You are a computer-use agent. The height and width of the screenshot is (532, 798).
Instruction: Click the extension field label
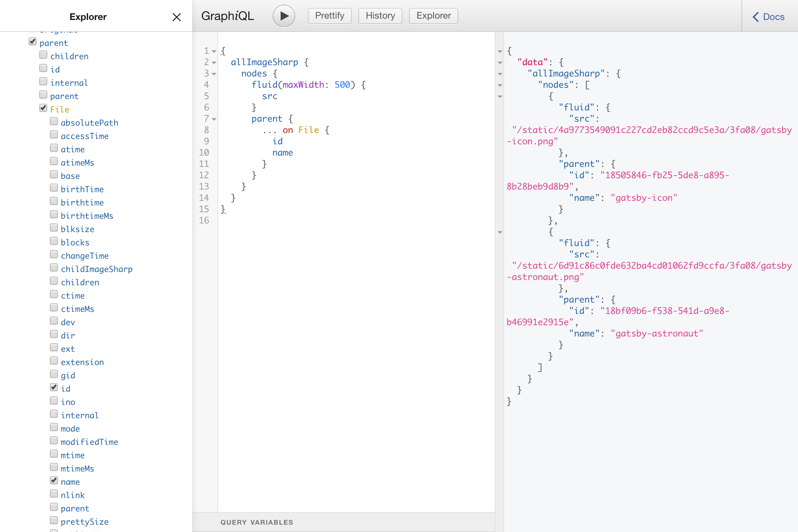click(x=82, y=362)
